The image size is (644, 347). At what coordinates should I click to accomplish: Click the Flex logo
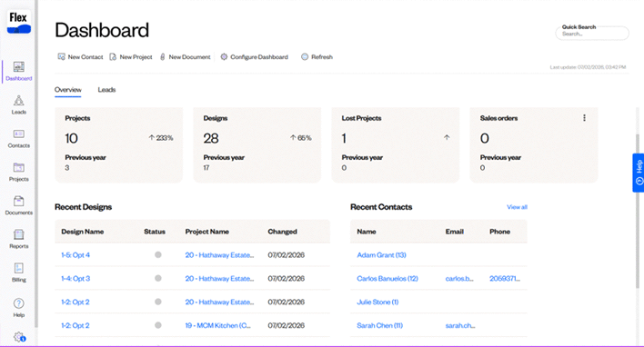[19, 23]
